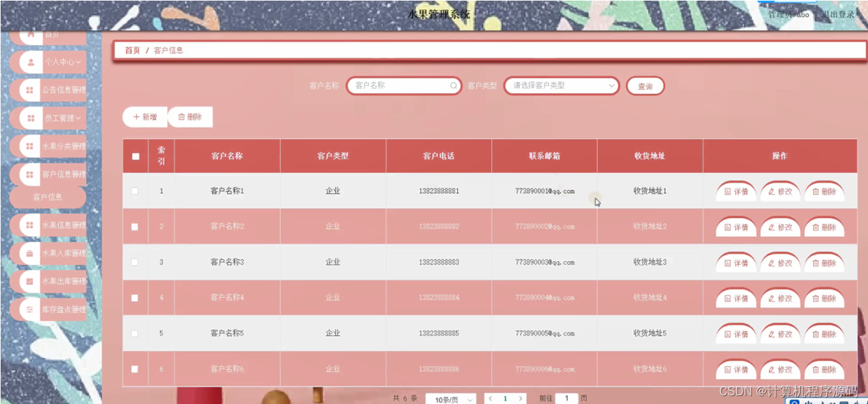Click the 客户类型 column header
868x404 pixels.
pyautogui.click(x=333, y=156)
